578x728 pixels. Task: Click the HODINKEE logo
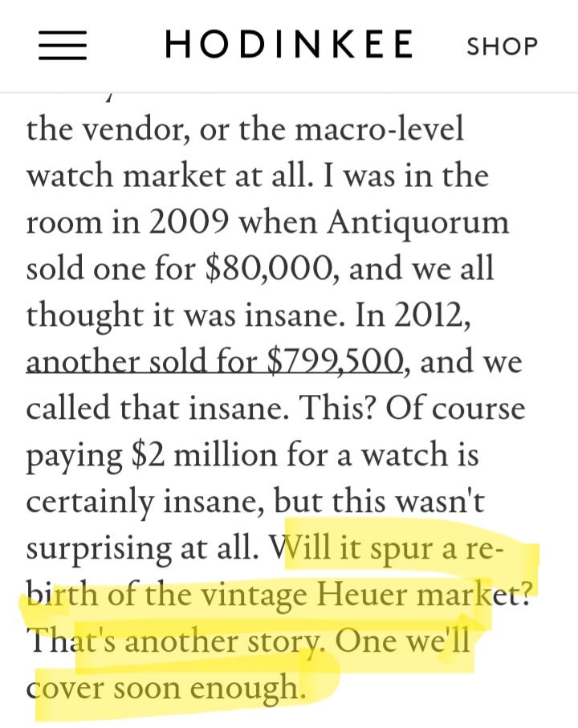coord(289,45)
